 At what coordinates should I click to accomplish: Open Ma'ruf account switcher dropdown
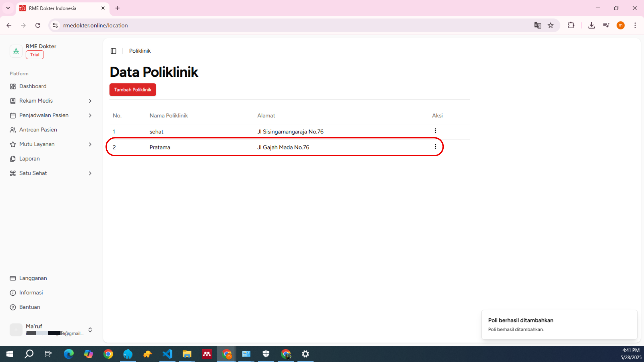point(90,330)
